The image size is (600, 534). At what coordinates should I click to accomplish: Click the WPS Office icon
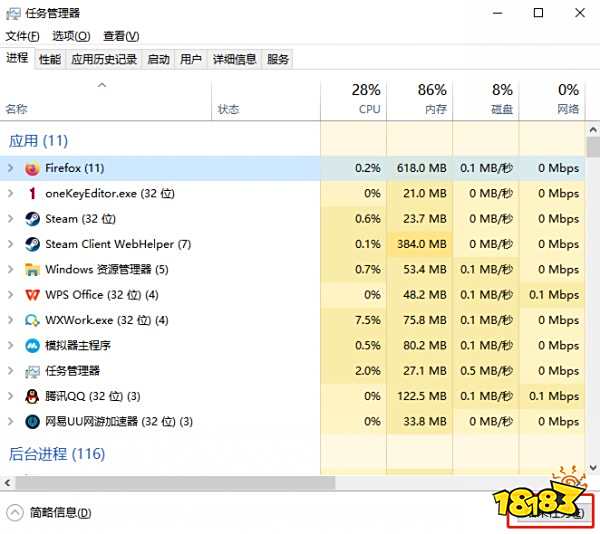32,295
